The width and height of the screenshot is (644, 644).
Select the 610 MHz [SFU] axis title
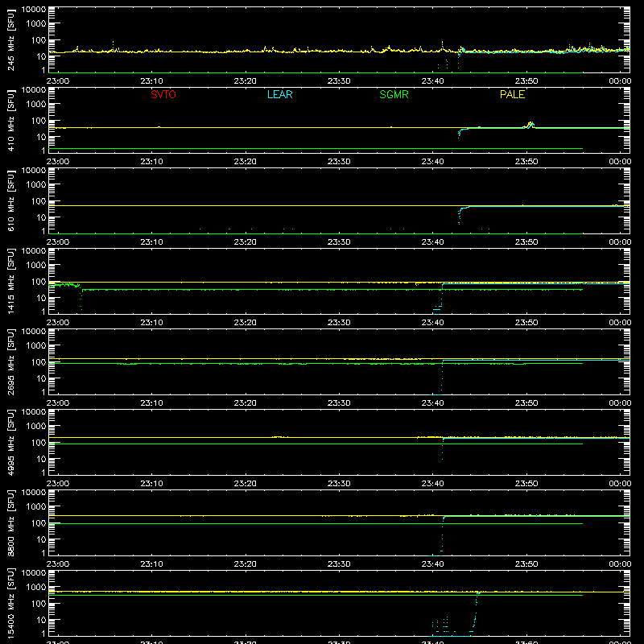pyautogui.click(x=11, y=201)
